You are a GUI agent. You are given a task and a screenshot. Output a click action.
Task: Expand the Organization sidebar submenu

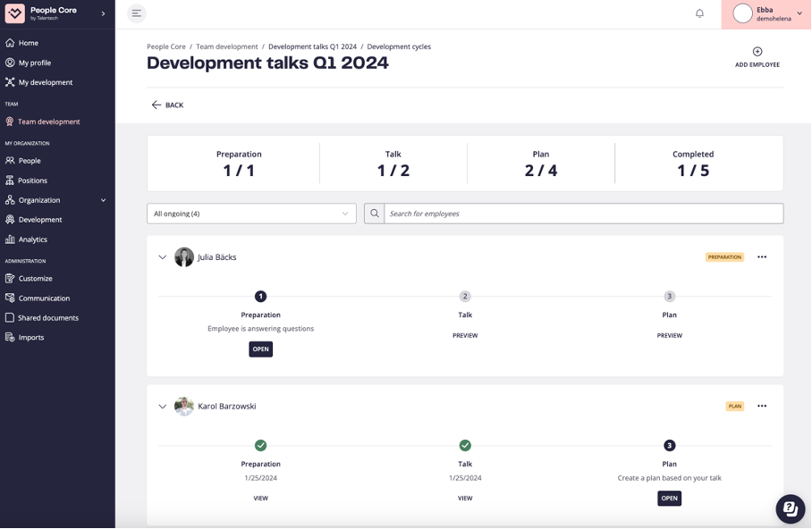click(x=103, y=200)
